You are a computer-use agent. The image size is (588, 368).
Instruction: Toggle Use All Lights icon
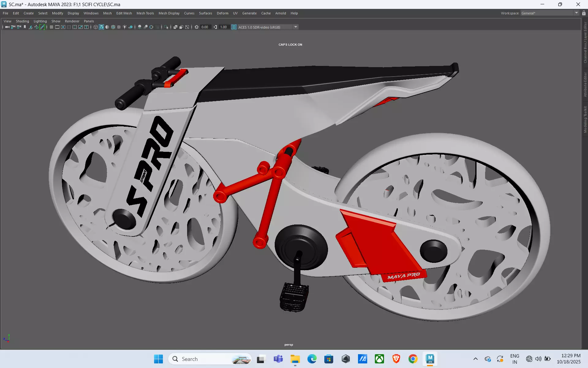point(125,27)
